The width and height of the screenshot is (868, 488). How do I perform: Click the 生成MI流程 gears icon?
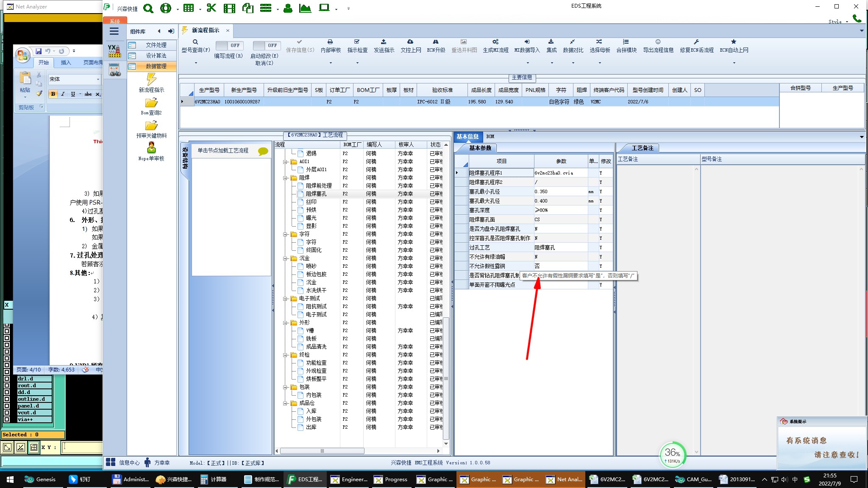click(x=495, y=42)
